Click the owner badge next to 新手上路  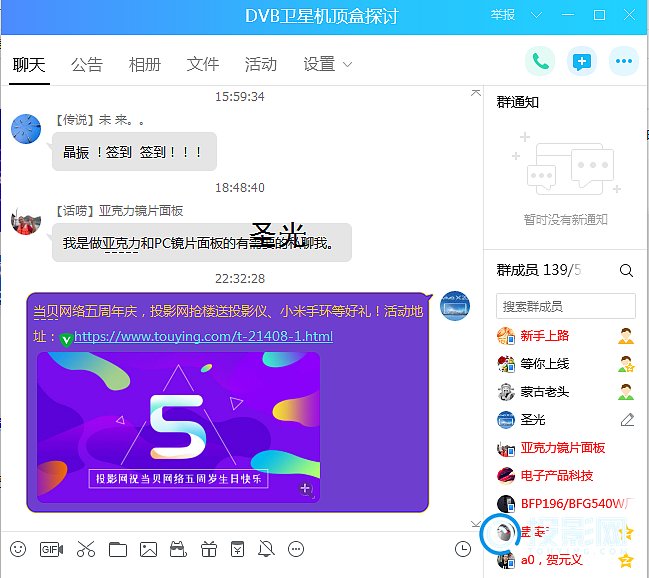point(625,336)
